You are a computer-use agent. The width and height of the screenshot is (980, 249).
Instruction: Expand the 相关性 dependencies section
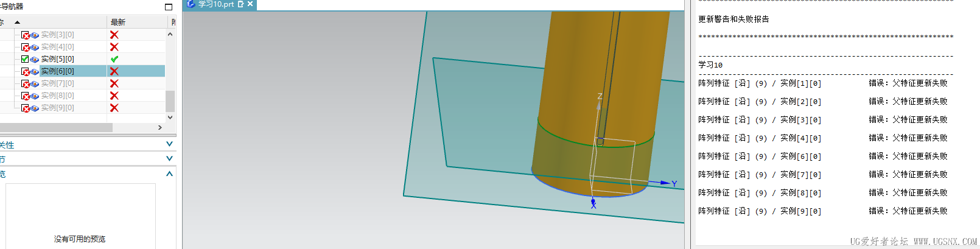point(169,144)
